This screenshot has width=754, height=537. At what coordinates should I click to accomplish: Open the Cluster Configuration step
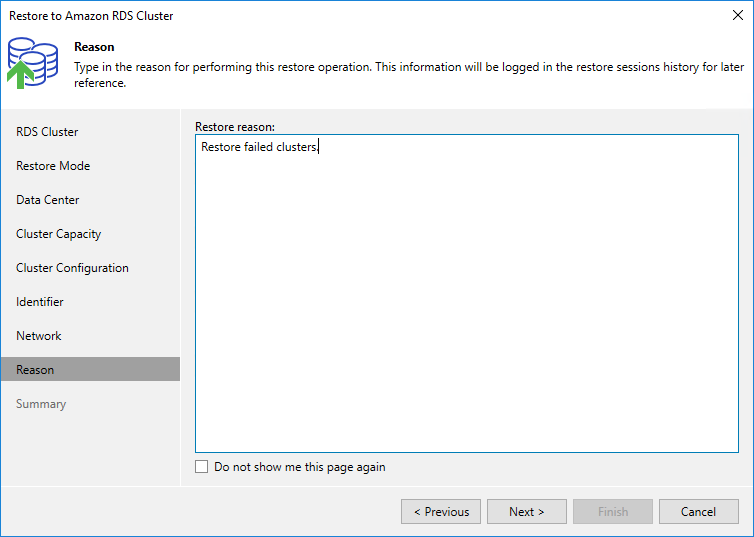click(x=72, y=268)
